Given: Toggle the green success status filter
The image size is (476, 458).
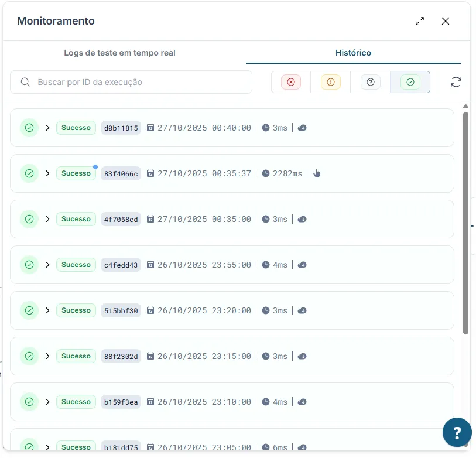Looking at the screenshot, I should coord(410,82).
